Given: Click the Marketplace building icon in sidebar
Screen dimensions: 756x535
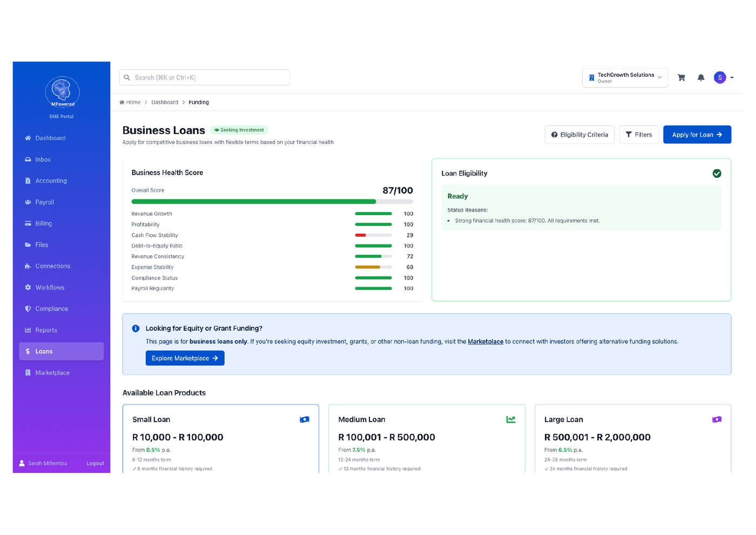Looking at the screenshot, I should pos(28,372).
